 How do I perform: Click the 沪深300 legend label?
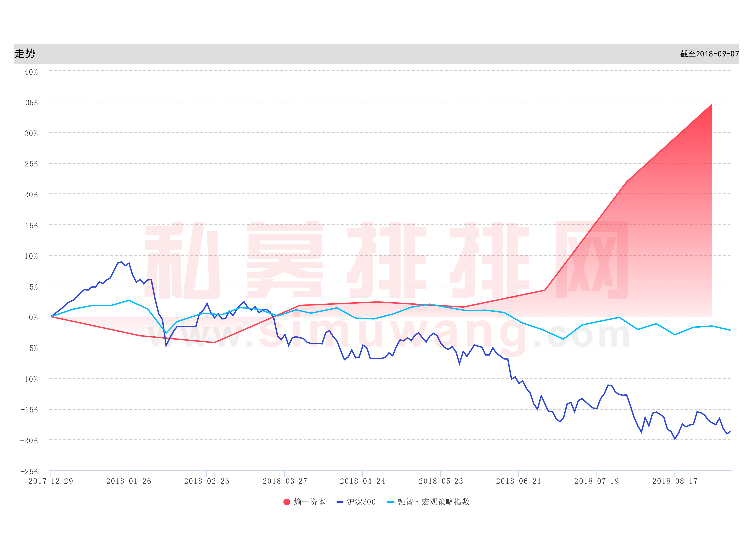361,502
